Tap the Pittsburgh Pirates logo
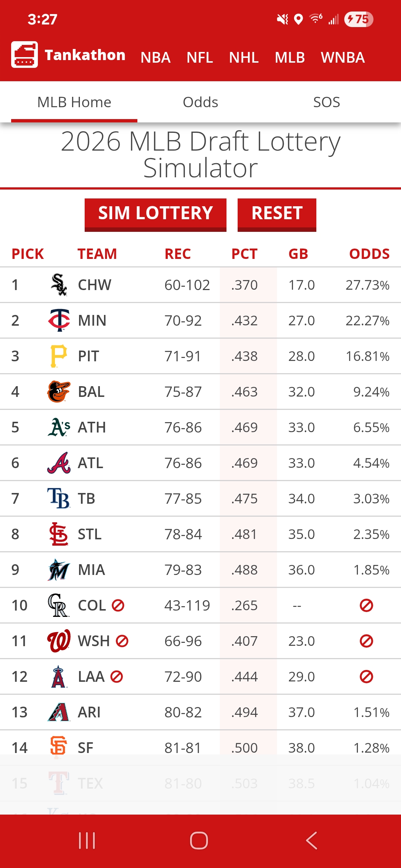Screen dimensions: 401x868 pos(59,356)
